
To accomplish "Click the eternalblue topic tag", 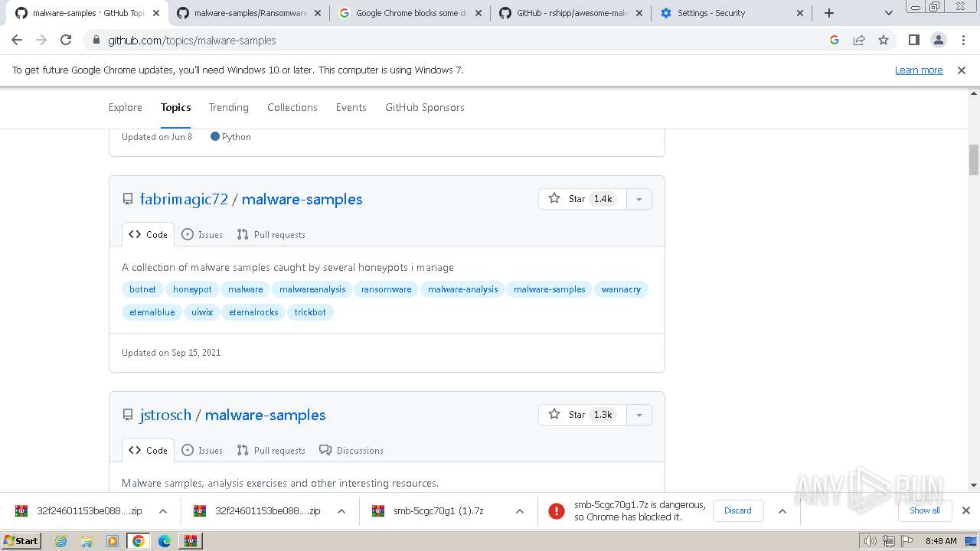I will tap(152, 312).
